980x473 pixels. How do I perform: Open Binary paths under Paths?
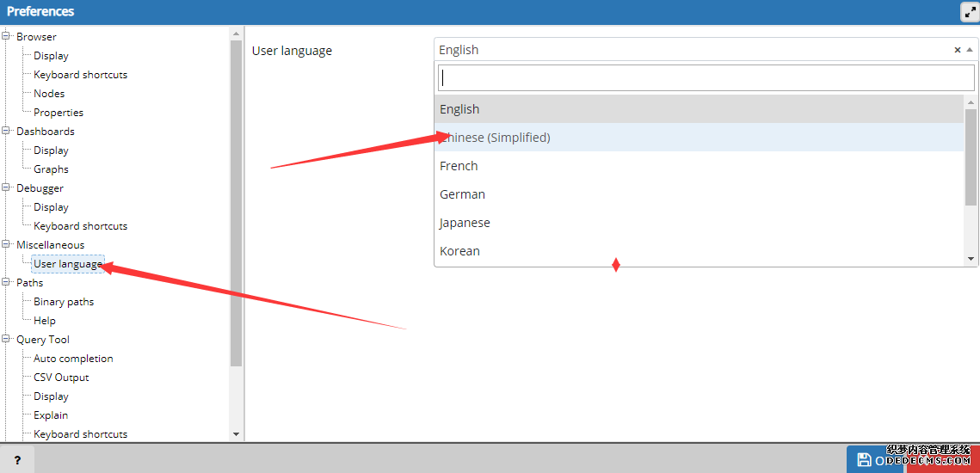coord(64,302)
